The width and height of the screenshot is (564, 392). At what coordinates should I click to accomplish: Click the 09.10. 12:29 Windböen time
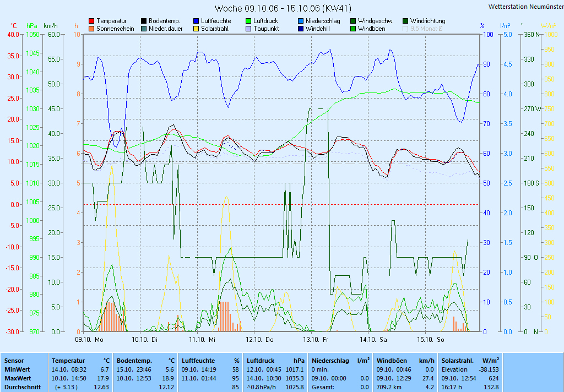point(394,379)
